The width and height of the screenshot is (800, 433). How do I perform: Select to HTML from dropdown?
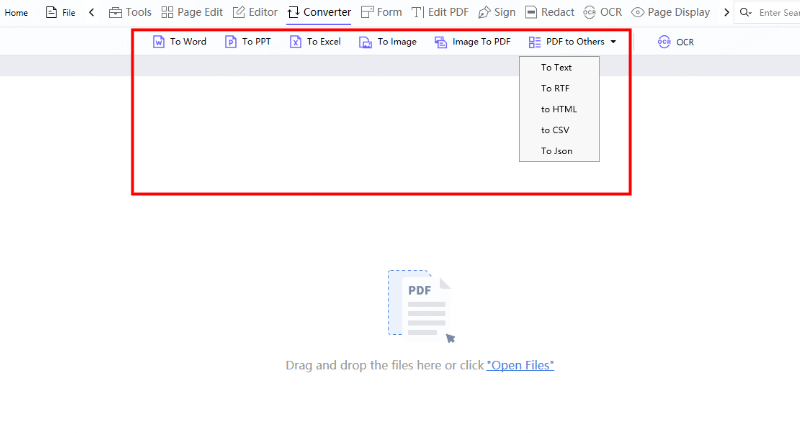[559, 109]
